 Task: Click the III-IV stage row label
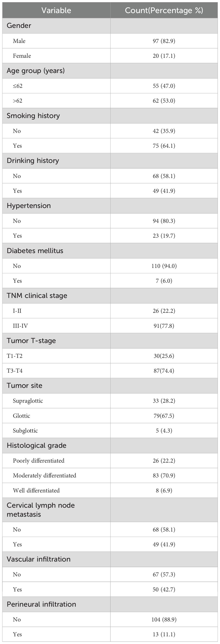click(21, 326)
